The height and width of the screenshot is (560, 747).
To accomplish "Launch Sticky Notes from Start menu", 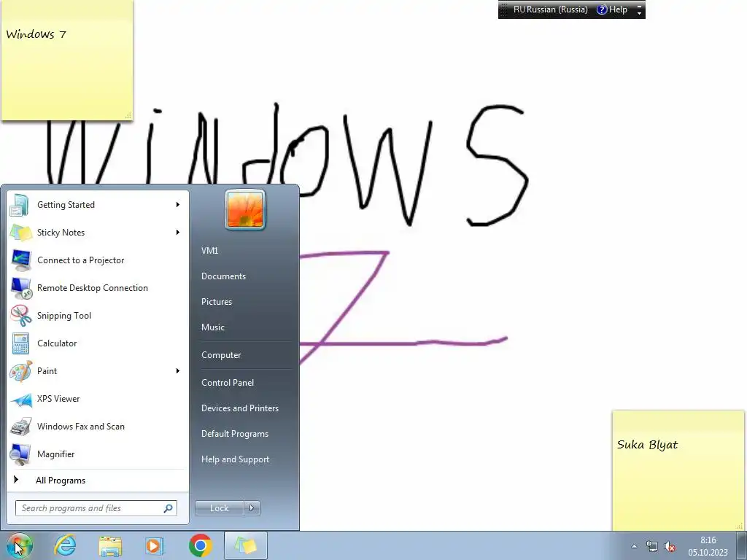I will pos(98,233).
